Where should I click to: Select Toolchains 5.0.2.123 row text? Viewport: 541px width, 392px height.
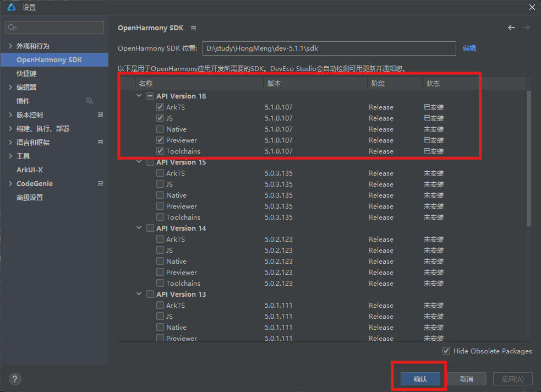coord(183,284)
